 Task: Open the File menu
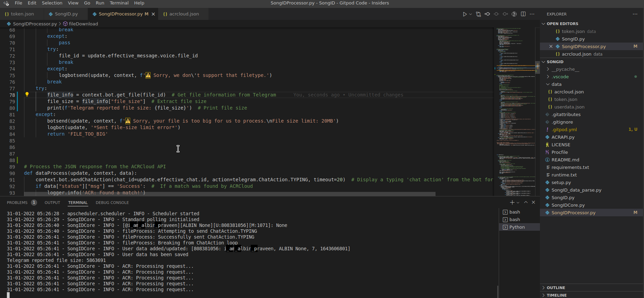pyautogui.click(x=19, y=3)
